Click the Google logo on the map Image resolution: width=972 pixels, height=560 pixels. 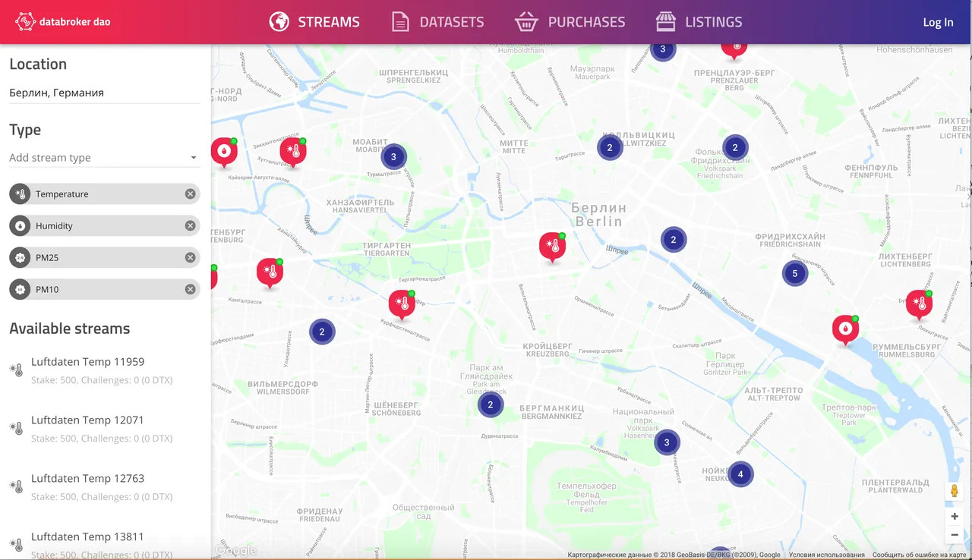[x=236, y=551]
